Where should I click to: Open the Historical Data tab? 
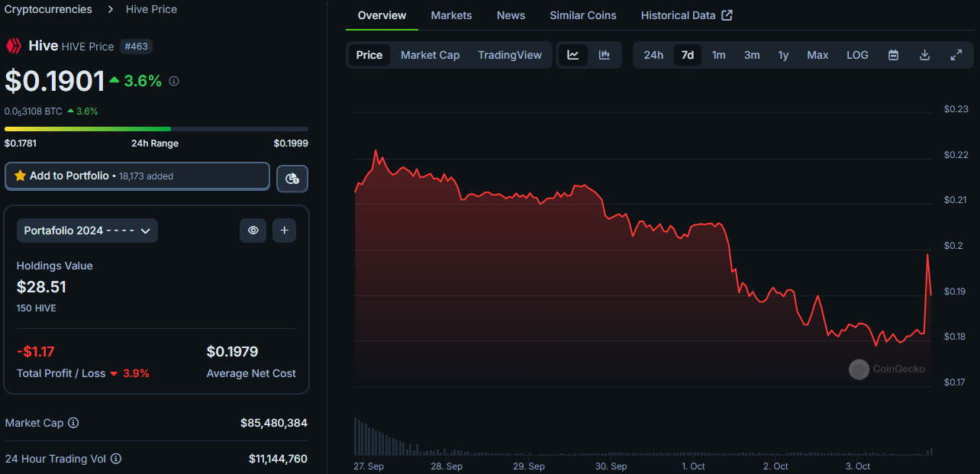pyautogui.click(x=687, y=15)
